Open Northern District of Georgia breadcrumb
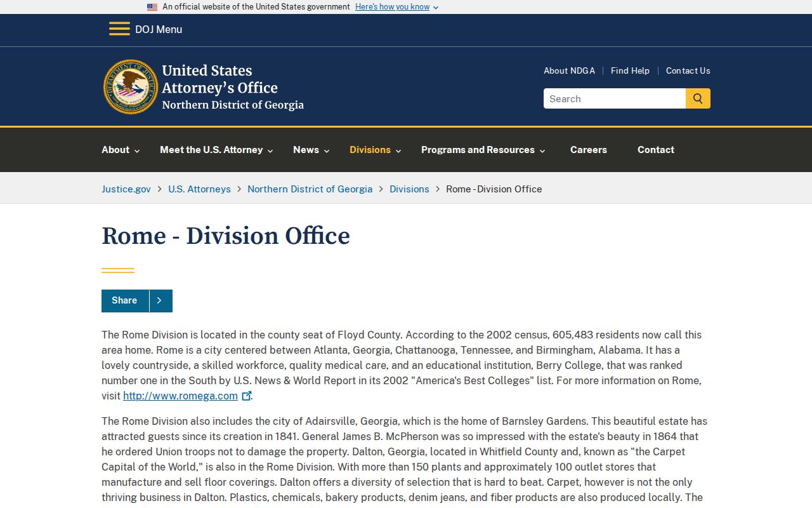 pyautogui.click(x=310, y=189)
